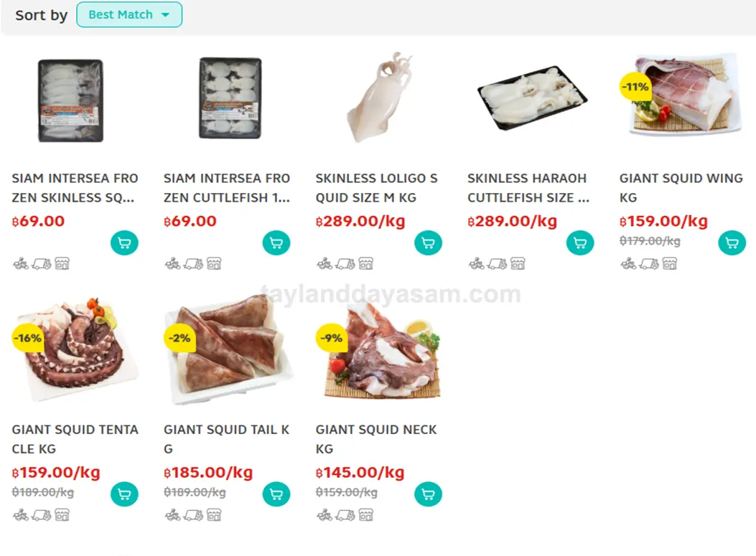
Task: Add Skinless Loligo Squid Size M to cart
Action: [428, 242]
